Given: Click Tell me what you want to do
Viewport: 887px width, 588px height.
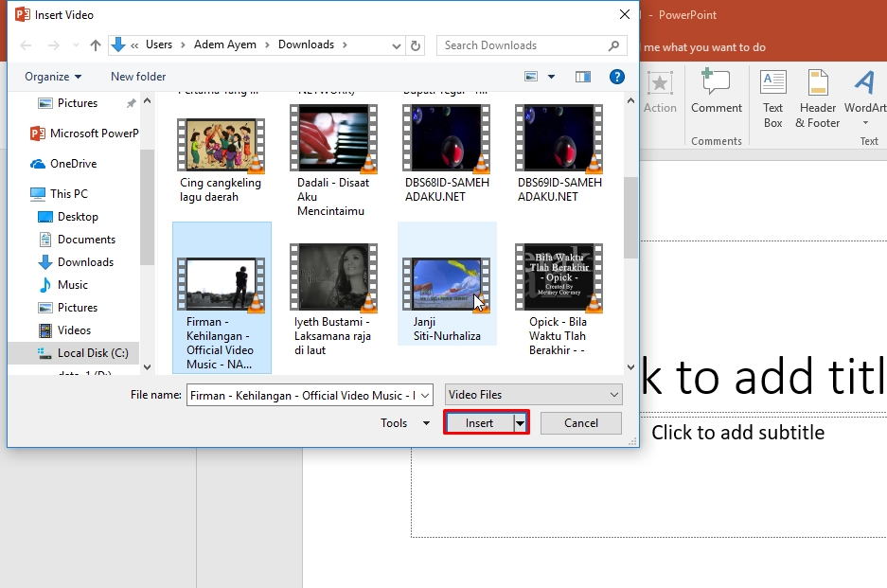Looking at the screenshot, I should pos(705,47).
